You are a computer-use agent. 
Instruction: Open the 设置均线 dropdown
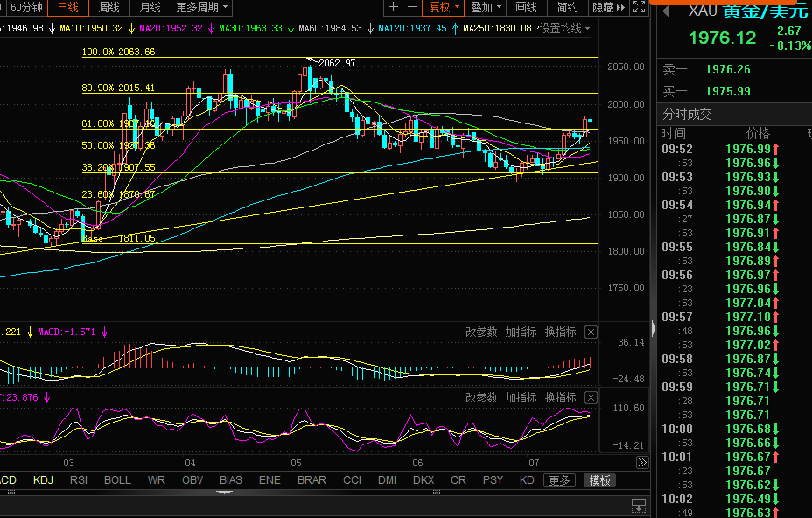563,28
